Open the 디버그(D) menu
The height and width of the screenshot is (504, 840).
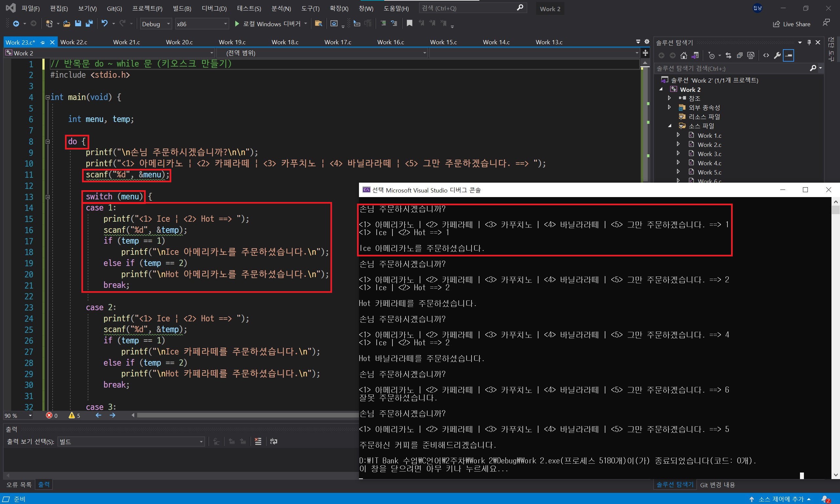(214, 9)
